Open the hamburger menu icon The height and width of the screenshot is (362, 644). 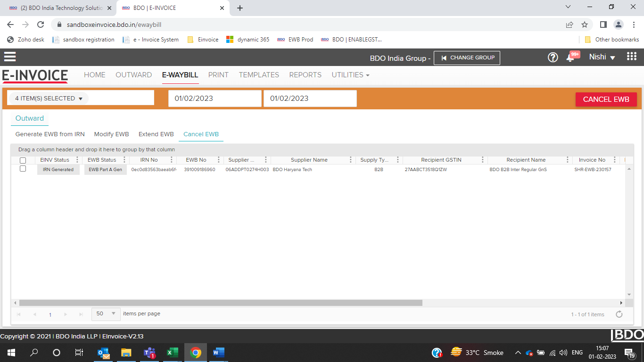[x=10, y=57]
